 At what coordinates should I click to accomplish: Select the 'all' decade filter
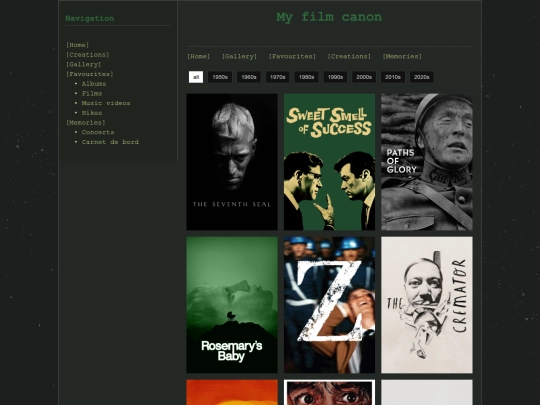(x=196, y=77)
